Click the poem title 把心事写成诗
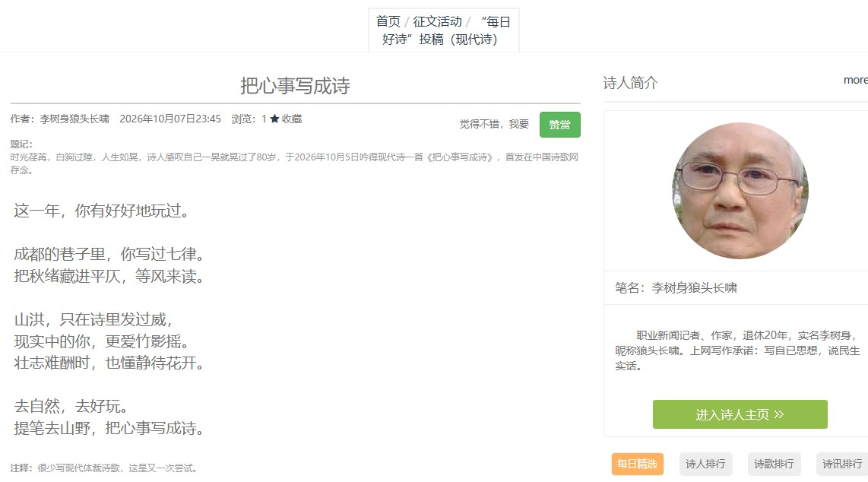The image size is (868, 482). (295, 86)
